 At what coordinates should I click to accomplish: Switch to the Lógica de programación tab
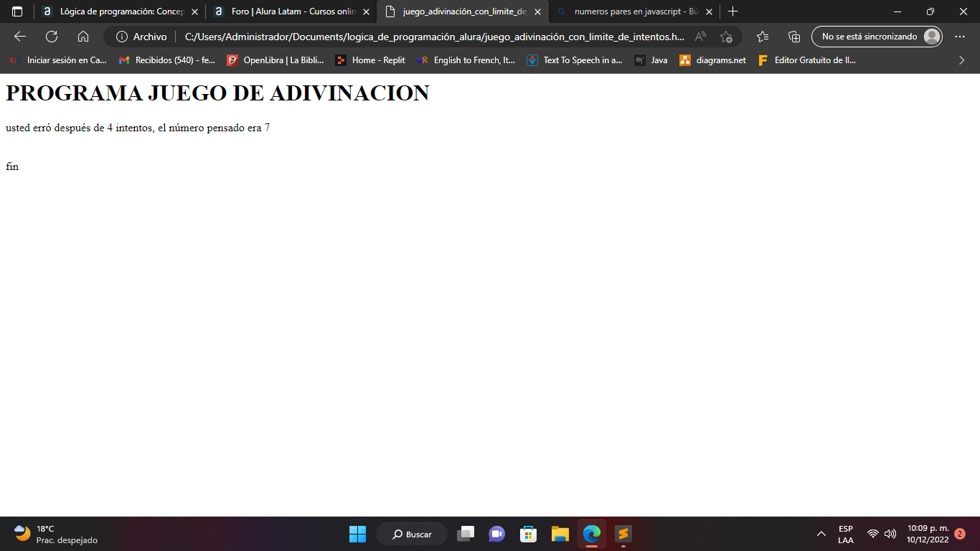(121, 11)
